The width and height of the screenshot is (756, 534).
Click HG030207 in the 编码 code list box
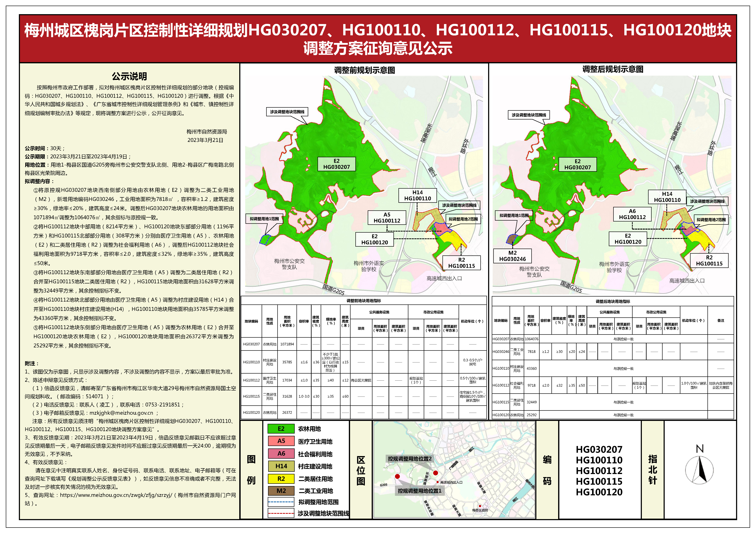tap(599, 449)
